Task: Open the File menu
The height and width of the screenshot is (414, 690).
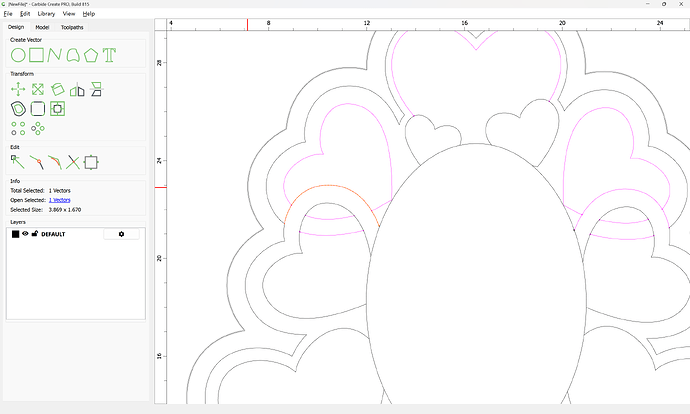Action: click(x=8, y=14)
